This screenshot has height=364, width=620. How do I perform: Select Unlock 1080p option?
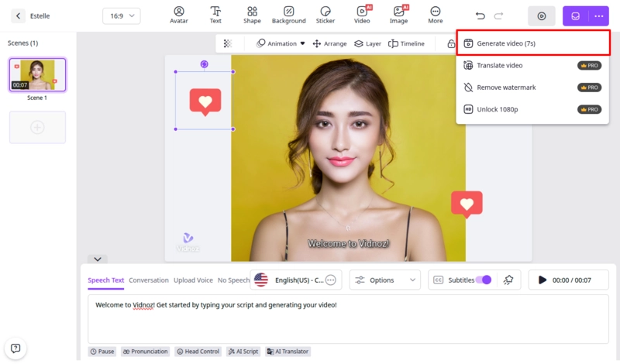(x=532, y=109)
